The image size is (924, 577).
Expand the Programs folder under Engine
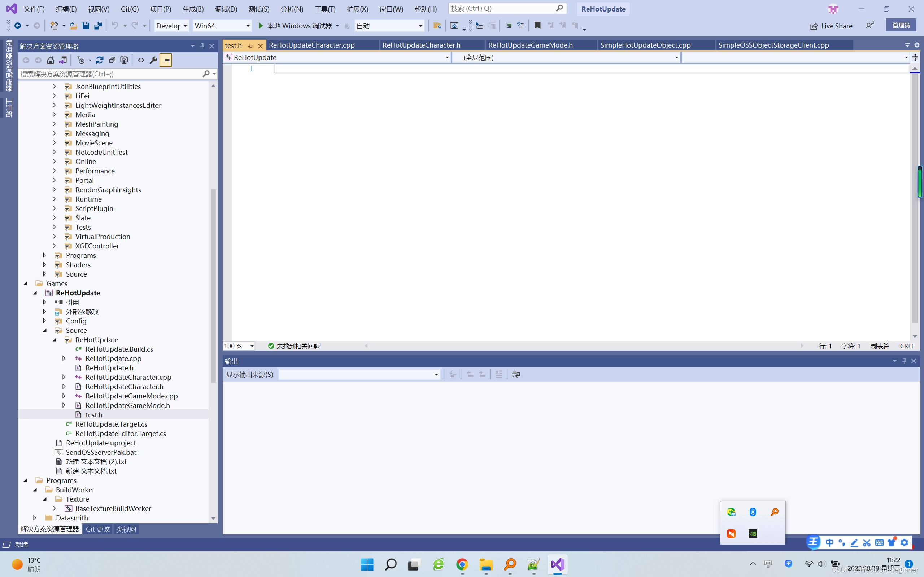(44, 255)
